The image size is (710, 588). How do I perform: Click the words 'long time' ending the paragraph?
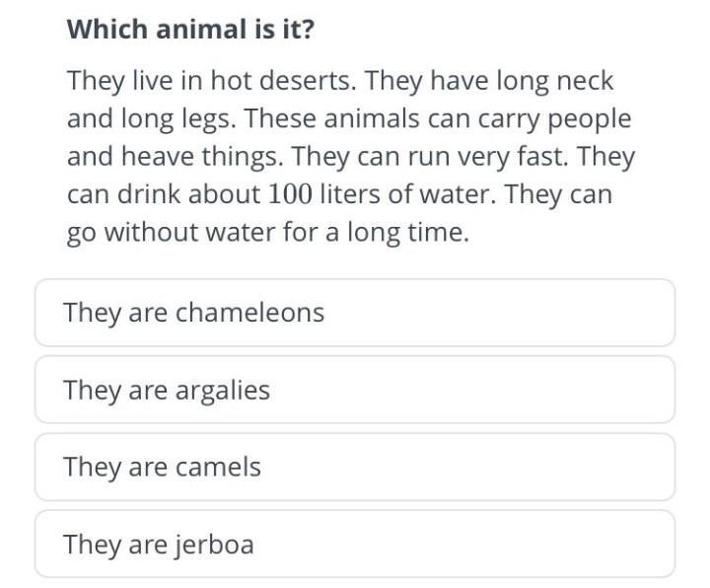[407, 233]
